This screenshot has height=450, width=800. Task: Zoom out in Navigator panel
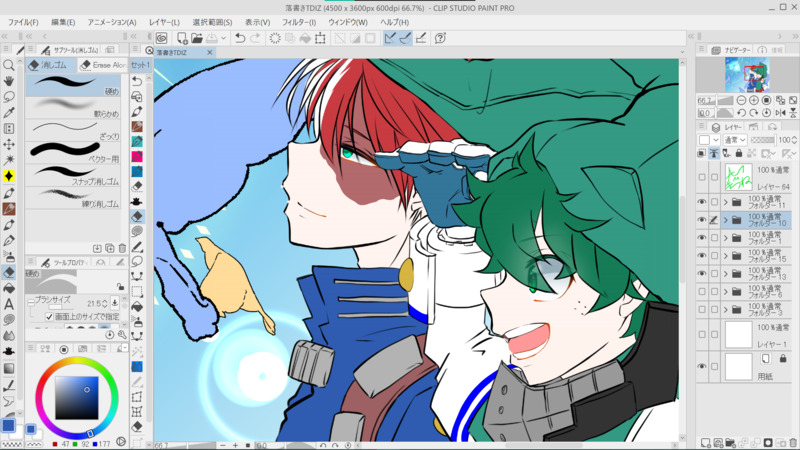click(x=741, y=101)
